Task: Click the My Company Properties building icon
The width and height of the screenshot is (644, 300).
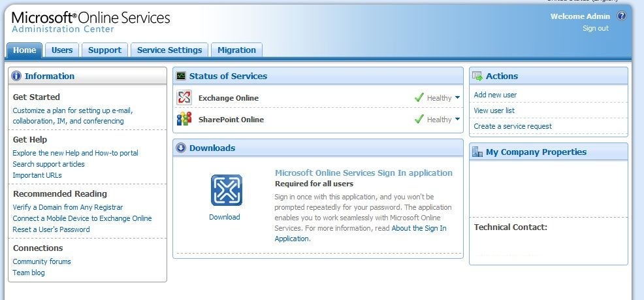Action: (x=477, y=152)
